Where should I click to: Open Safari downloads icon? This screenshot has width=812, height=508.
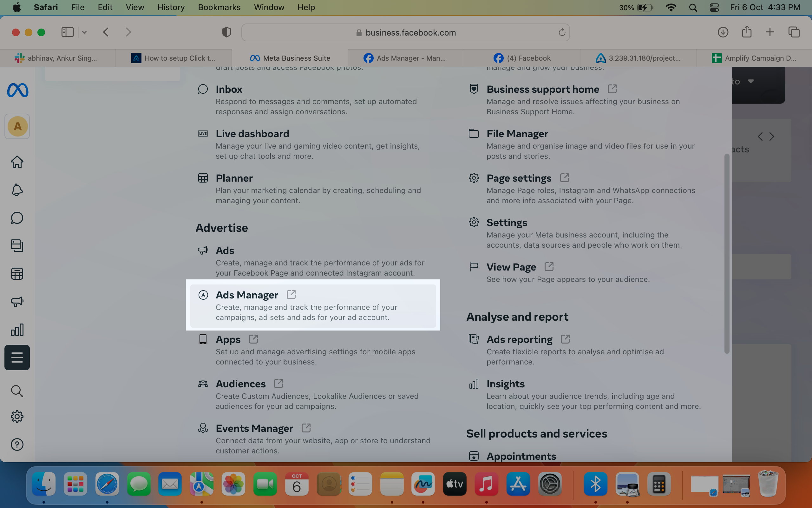pos(723,32)
